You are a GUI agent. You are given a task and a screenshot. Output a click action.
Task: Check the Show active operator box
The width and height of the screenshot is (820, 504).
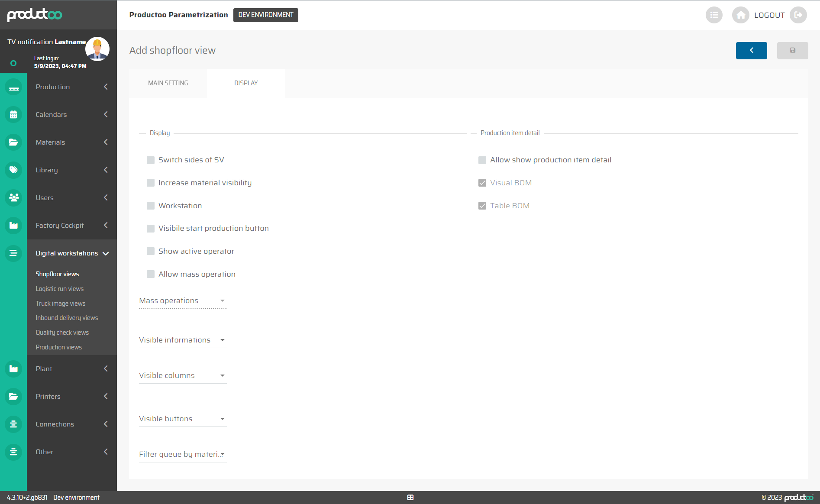tap(151, 252)
